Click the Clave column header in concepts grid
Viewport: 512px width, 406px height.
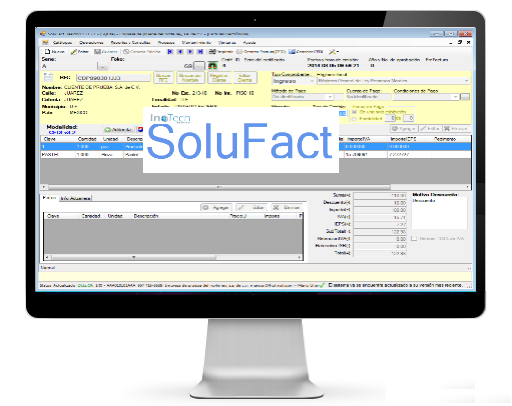coord(58,139)
